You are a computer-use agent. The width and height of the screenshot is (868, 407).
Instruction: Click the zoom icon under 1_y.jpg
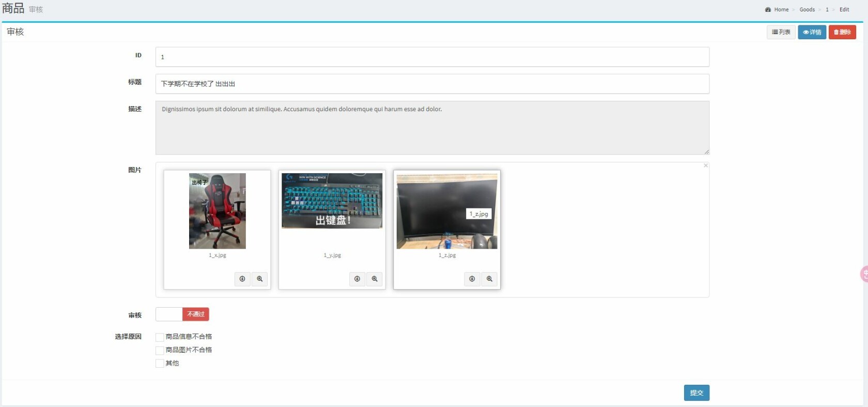coord(375,279)
